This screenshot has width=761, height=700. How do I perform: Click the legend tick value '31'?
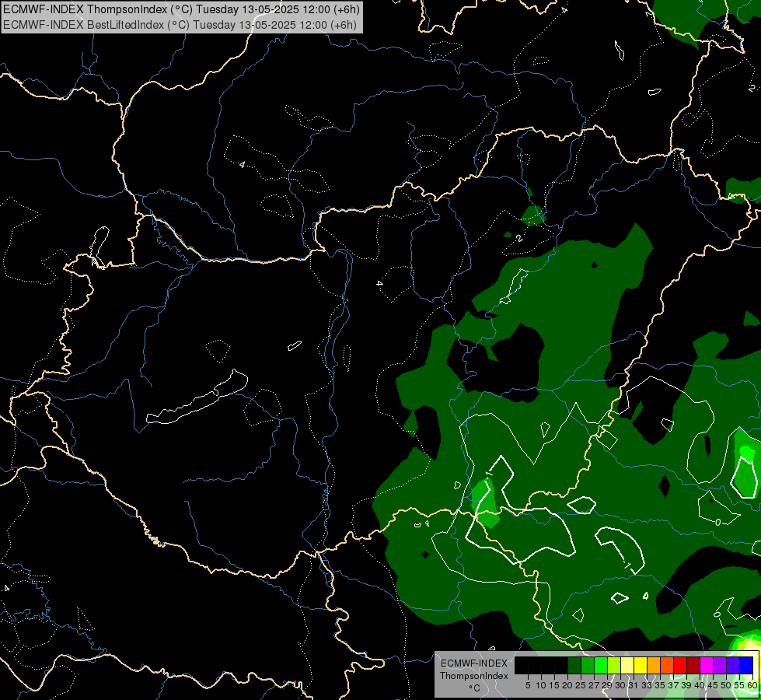click(x=634, y=685)
